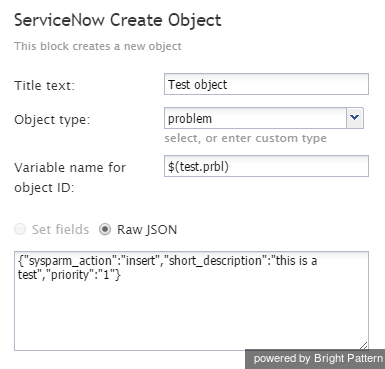Click "This block creates a new object" description
Image resolution: width=385 pixels, height=369 pixels.
(98, 46)
